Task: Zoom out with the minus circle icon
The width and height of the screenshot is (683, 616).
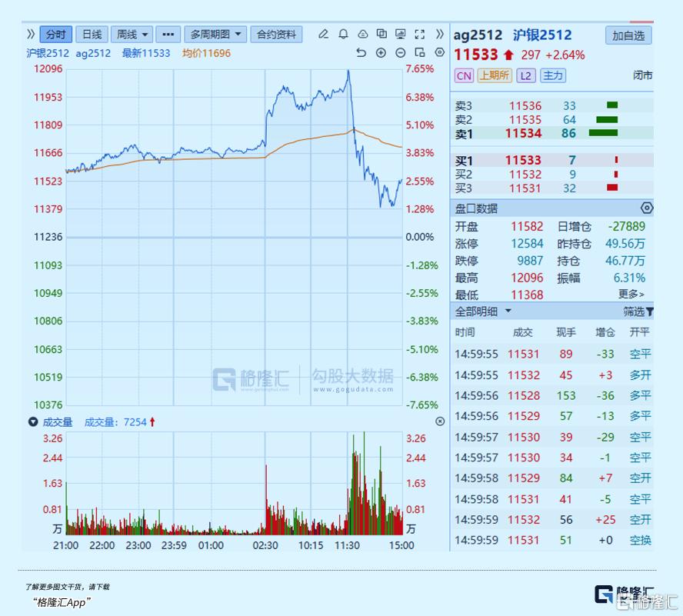Action: (x=400, y=53)
